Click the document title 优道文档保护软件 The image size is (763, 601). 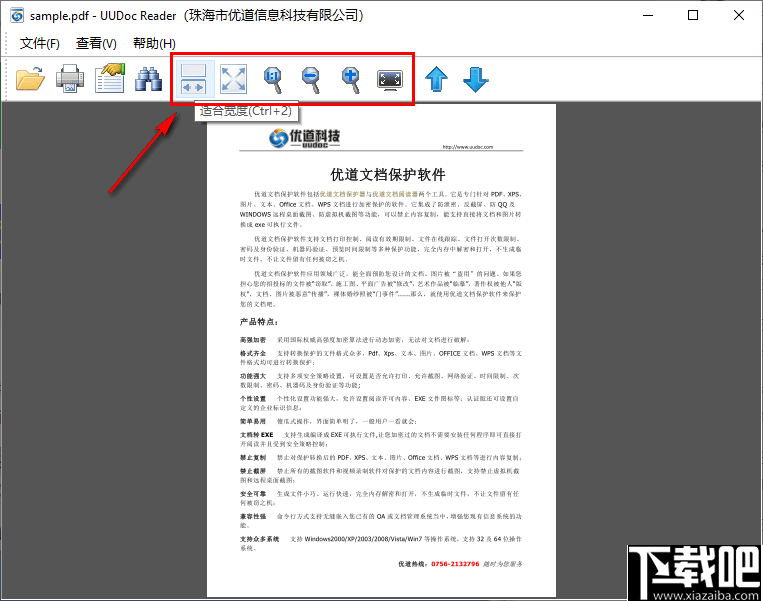tap(388, 174)
